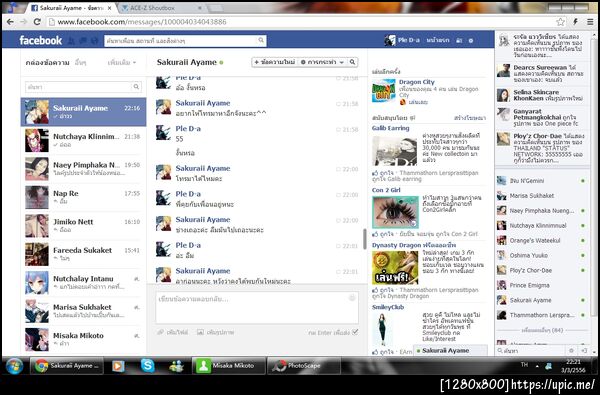Click the search magnifier in Facebook search bar
The width and height of the screenshot is (600, 395).
coord(261,40)
